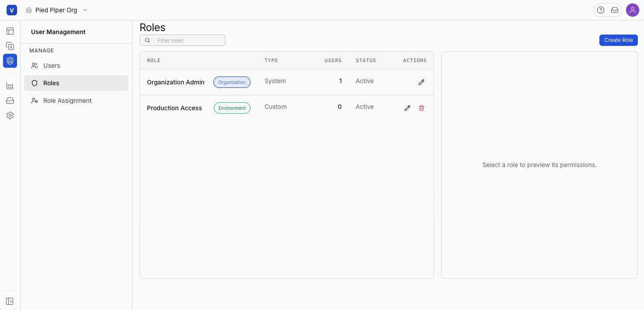
Task: Open the user avatar in the top right
Action: pyautogui.click(x=633, y=10)
